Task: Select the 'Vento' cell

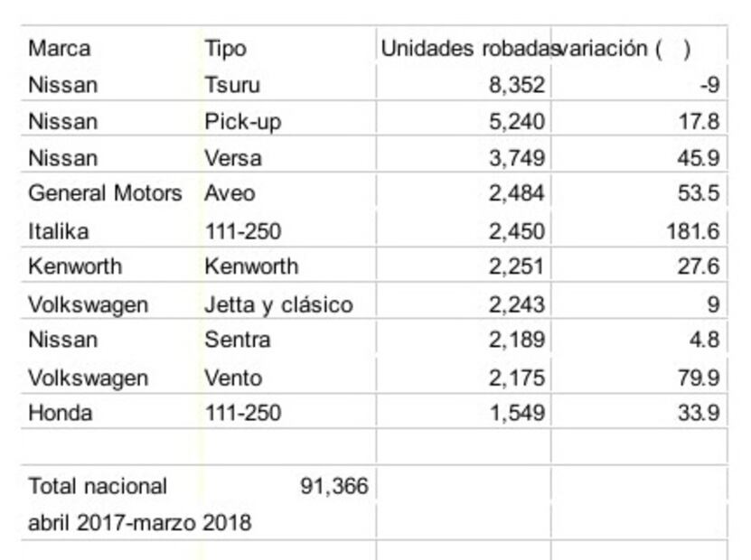Action: coord(234,378)
